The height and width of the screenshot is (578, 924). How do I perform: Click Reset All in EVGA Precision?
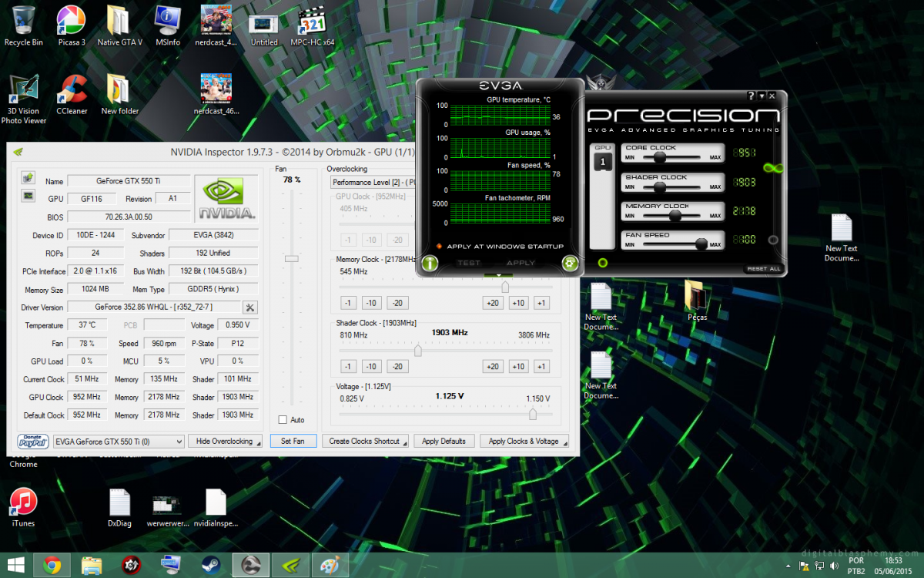(764, 269)
